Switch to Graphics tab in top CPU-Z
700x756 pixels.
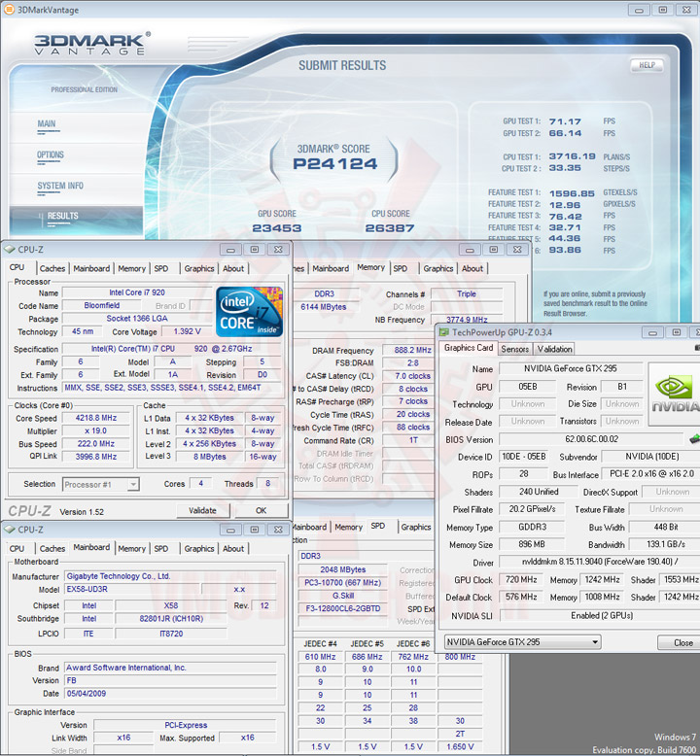pos(198,268)
